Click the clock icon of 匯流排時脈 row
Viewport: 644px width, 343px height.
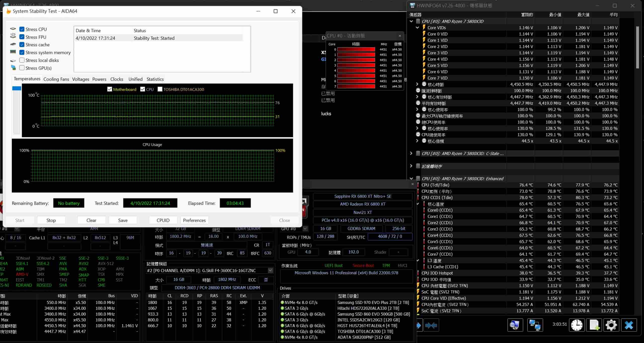pyautogui.click(x=418, y=90)
